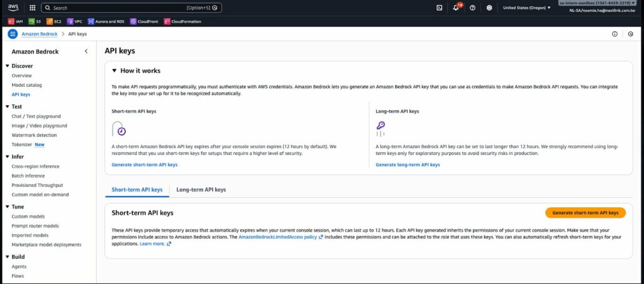Image resolution: width=644 pixels, height=284 pixels.
Task: Collapse the Amazon Bedrock sidebar chevron
Action: 86,52
